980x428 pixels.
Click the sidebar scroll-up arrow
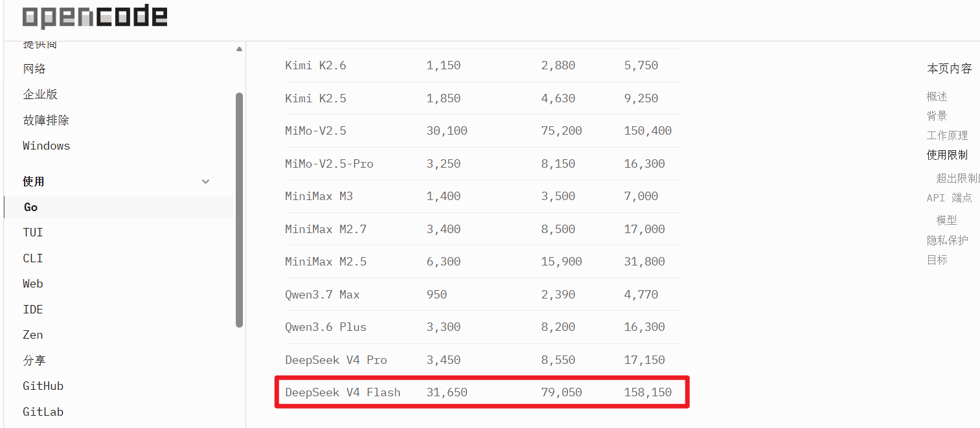pyautogui.click(x=239, y=49)
